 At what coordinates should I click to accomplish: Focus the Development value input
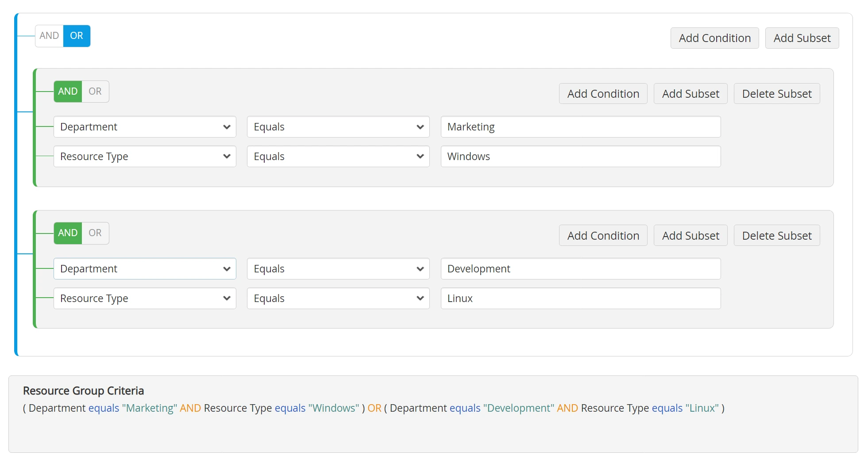[580, 269]
